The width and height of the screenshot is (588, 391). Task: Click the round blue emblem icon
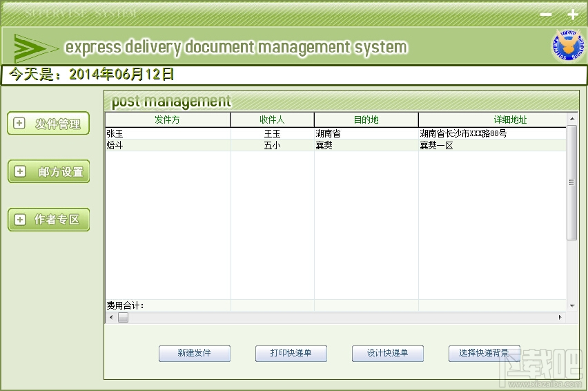568,46
